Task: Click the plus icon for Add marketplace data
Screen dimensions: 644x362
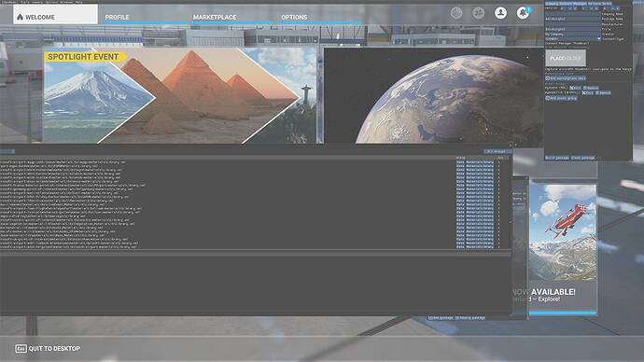Action: 548,78
